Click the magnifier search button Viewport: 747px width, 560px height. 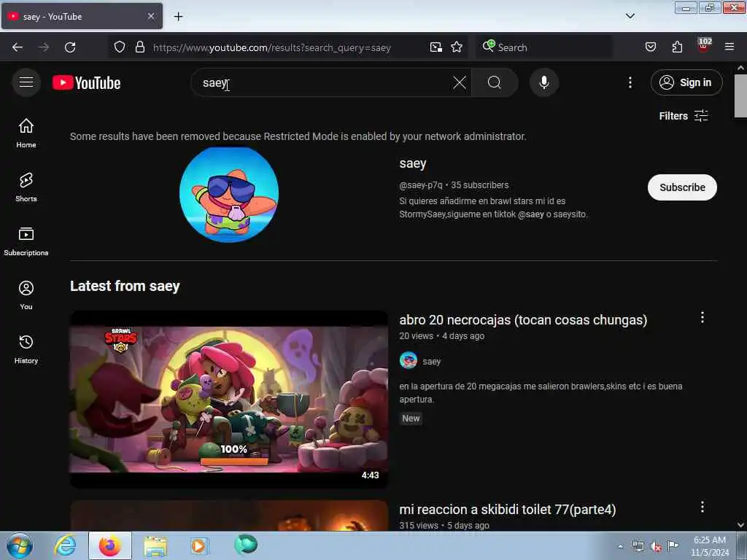(495, 82)
